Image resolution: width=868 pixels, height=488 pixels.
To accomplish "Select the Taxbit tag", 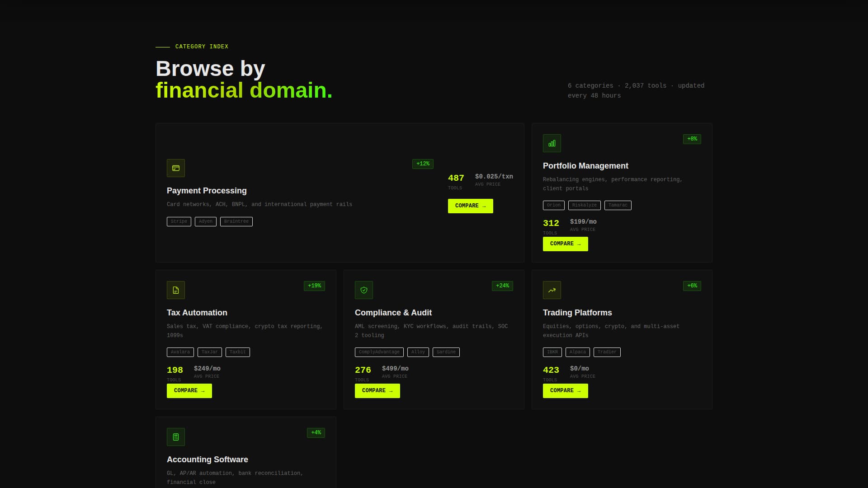I will point(238,352).
